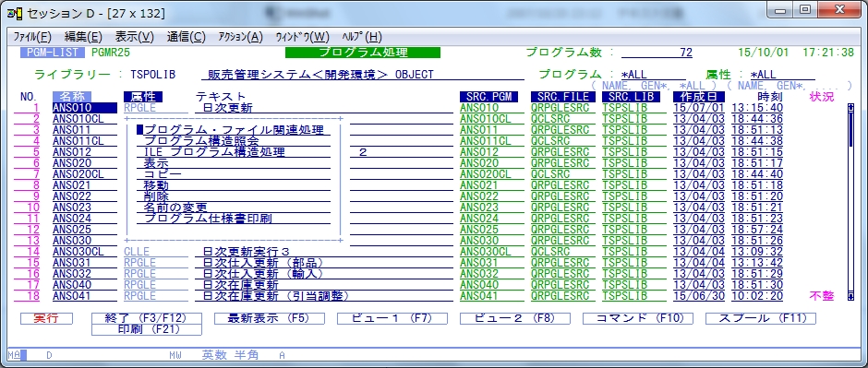868x368 pixels.
Task: Select 名前の変更 in the popup menu
Action: (234, 208)
